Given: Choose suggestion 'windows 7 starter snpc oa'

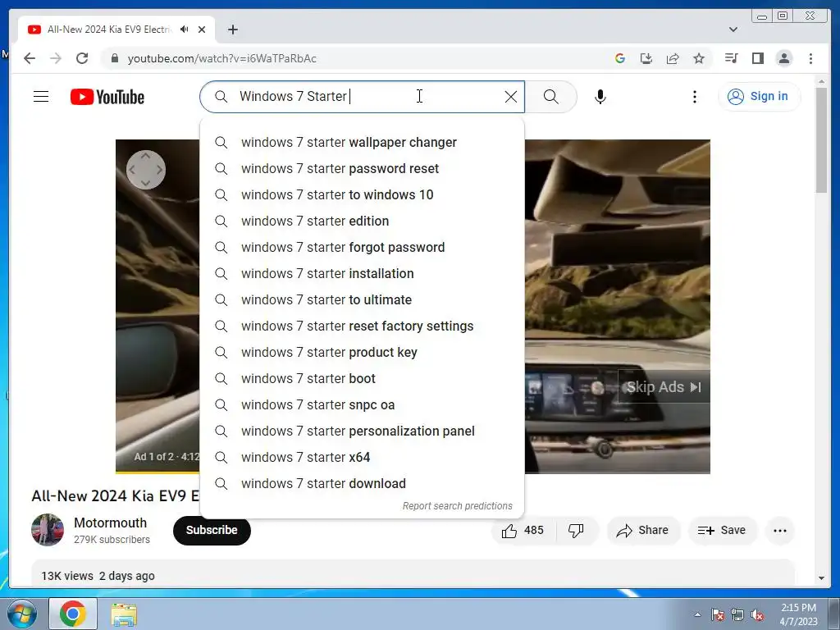Looking at the screenshot, I should (x=362, y=405).
